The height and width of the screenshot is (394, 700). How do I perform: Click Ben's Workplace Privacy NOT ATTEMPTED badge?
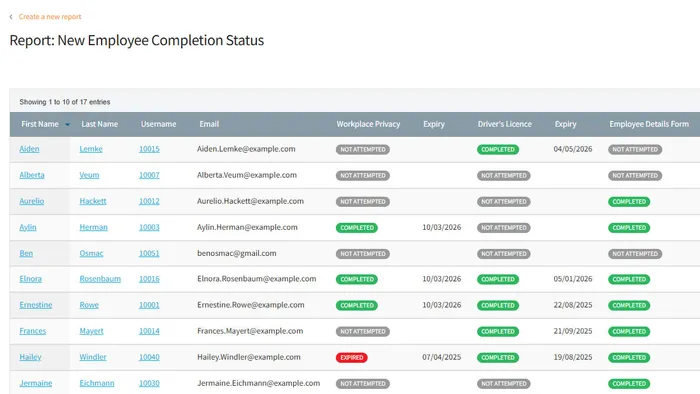click(362, 253)
